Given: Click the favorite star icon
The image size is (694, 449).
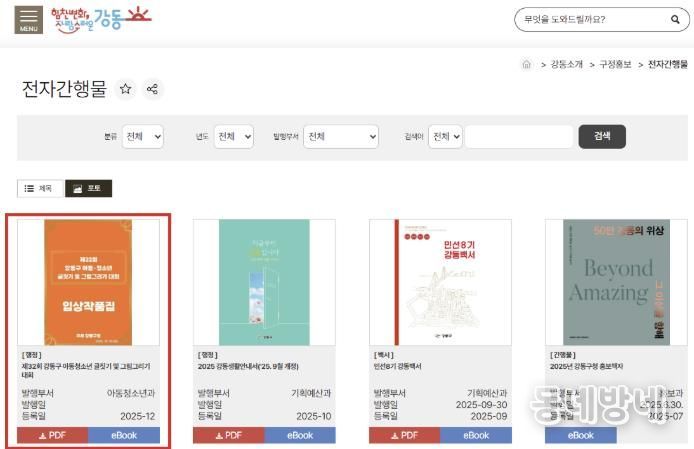Looking at the screenshot, I should (x=125, y=89).
